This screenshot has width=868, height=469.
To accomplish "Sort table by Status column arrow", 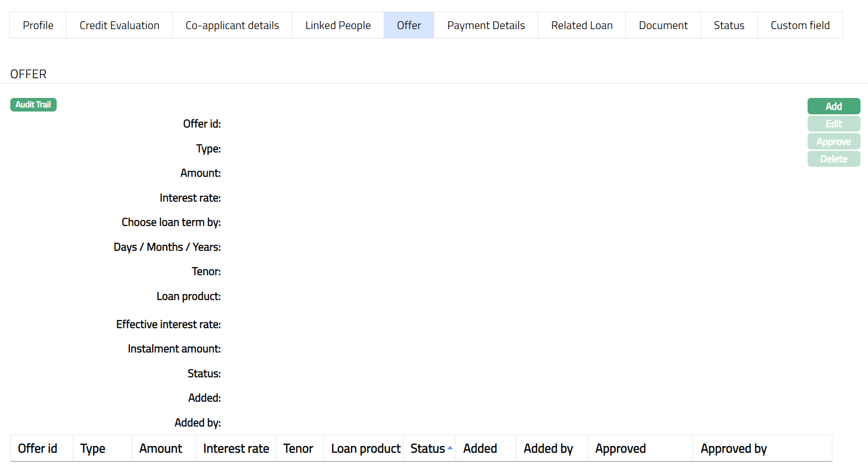I will (x=450, y=448).
